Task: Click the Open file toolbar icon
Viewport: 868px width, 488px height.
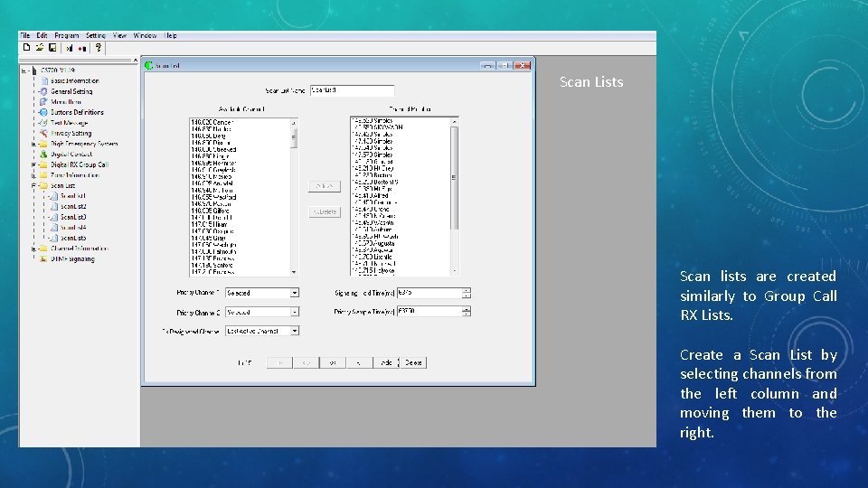Action: (39, 48)
